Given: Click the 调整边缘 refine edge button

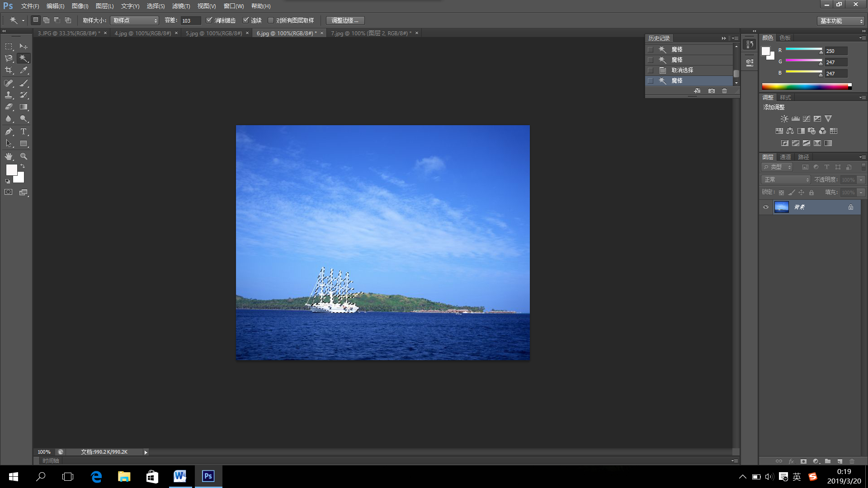Looking at the screenshot, I should click(345, 20).
